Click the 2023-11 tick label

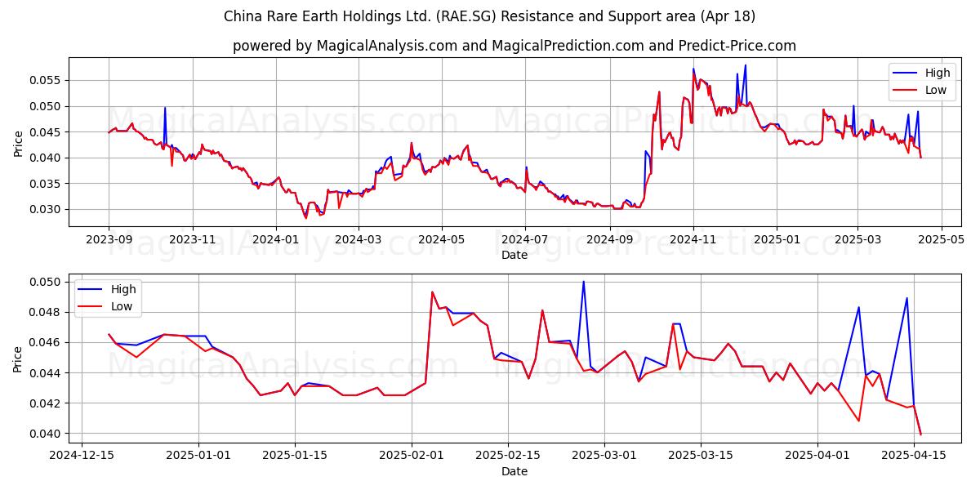coord(193,239)
